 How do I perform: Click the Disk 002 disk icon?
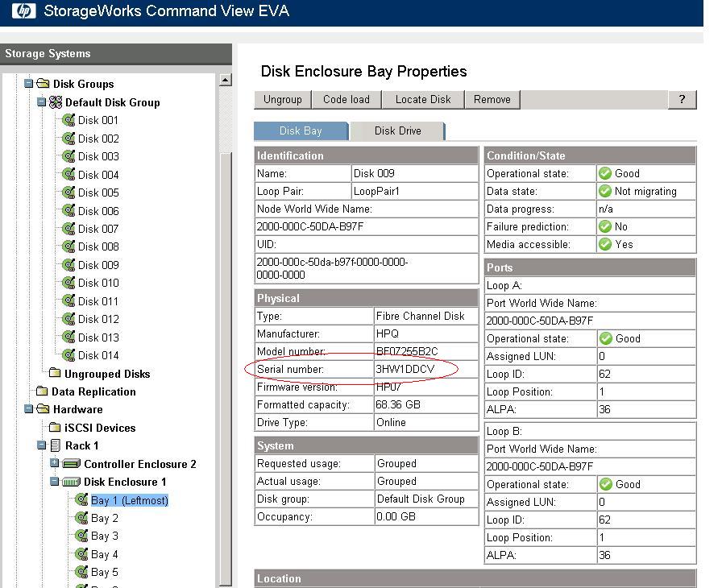tap(68, 139)
